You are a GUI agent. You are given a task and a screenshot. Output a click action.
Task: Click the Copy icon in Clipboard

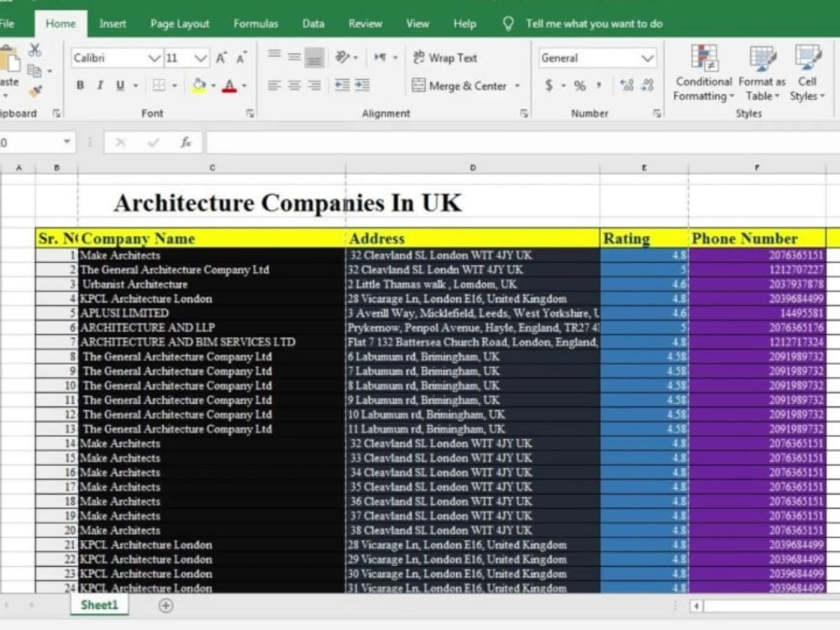tap(34, 71)
